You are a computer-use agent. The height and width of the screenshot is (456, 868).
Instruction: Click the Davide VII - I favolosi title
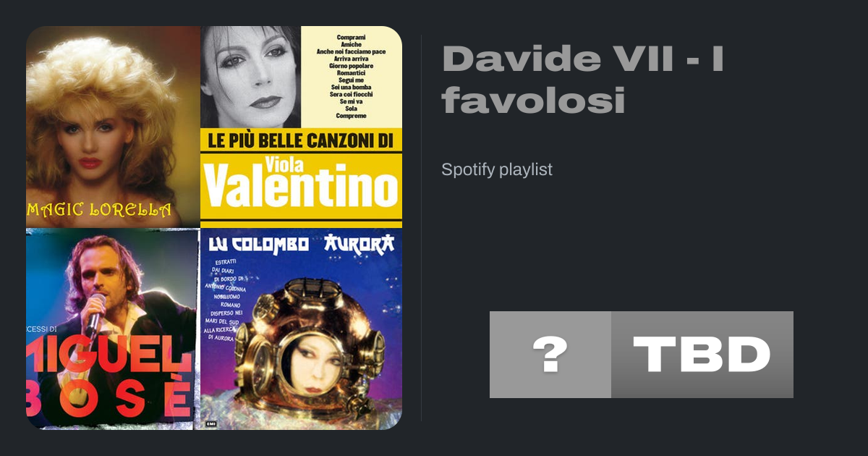583,79
